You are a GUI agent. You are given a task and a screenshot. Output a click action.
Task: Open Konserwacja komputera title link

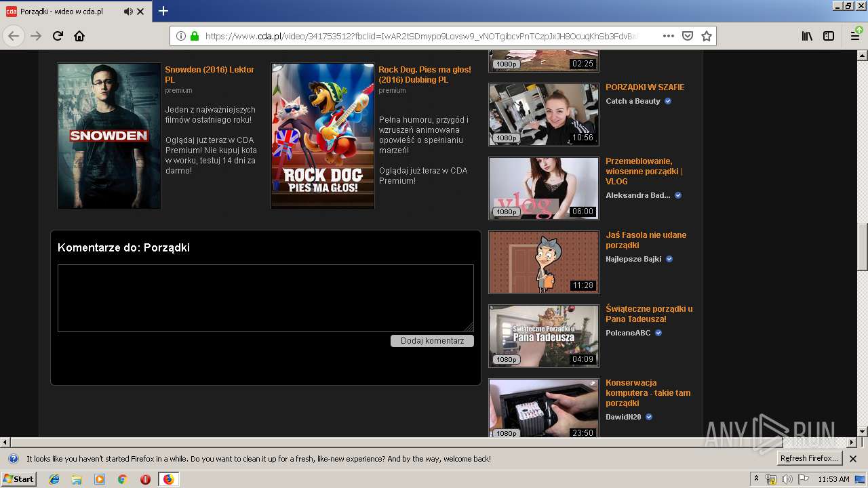tap(648, 393)
